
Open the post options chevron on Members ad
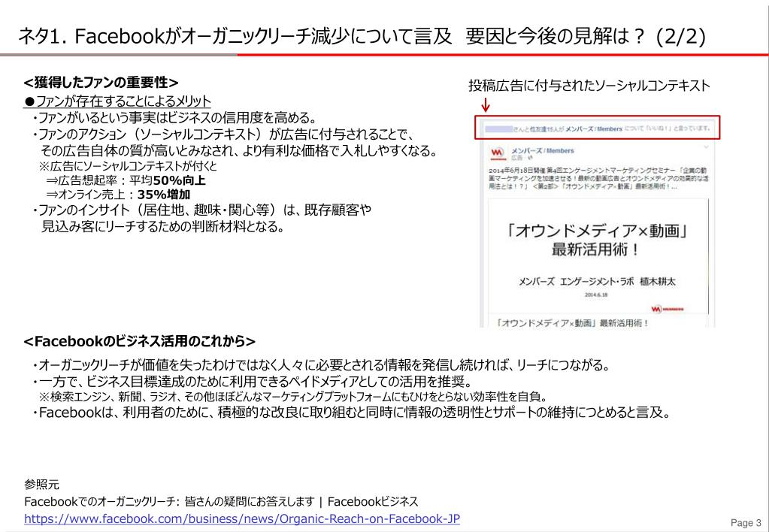pyautogui.click(x=706, y=147)
